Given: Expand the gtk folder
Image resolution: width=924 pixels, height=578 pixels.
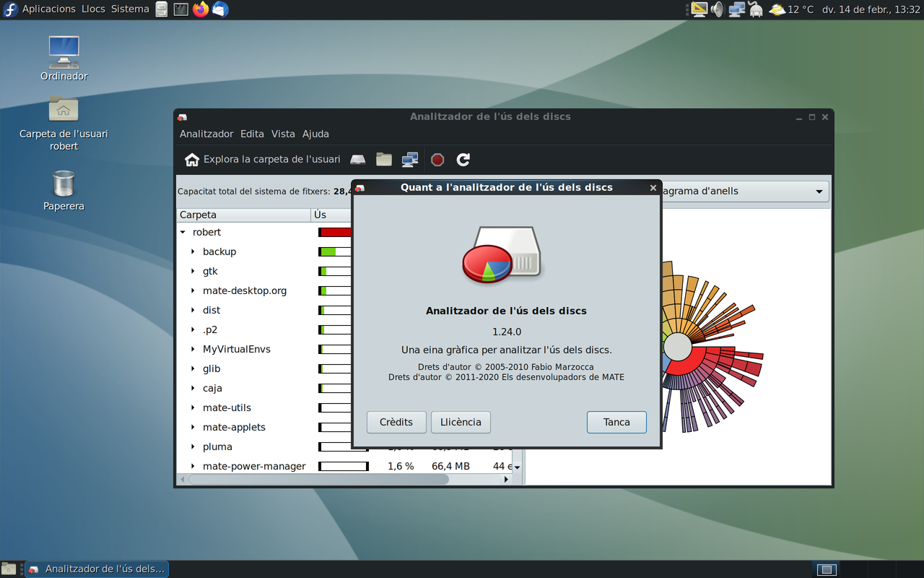Looking at the screenshot, I should (x=193, y=272).
